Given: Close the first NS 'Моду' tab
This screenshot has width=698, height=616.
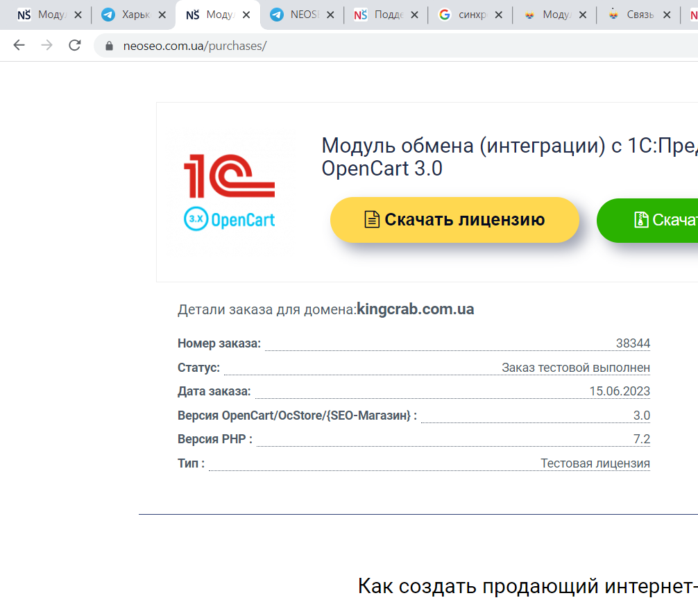Looking at the screenshot, I should (78, 15).
